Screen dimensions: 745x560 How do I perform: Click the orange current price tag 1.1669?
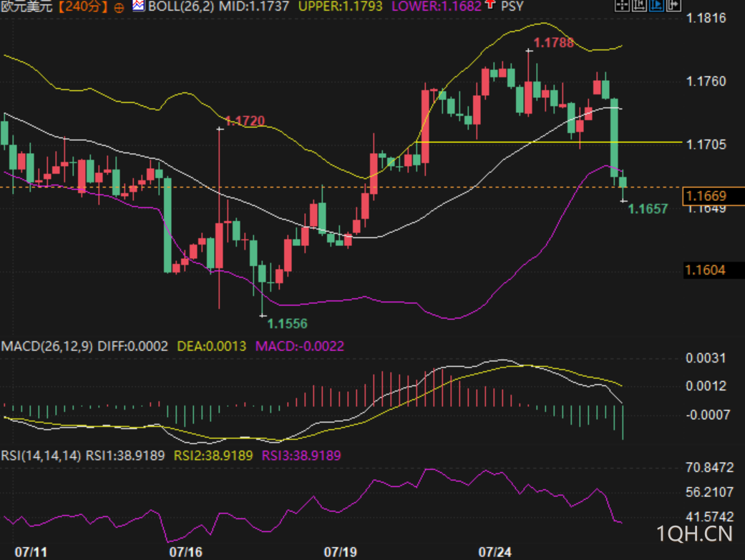pyautogui.click(x=714, y=196)
